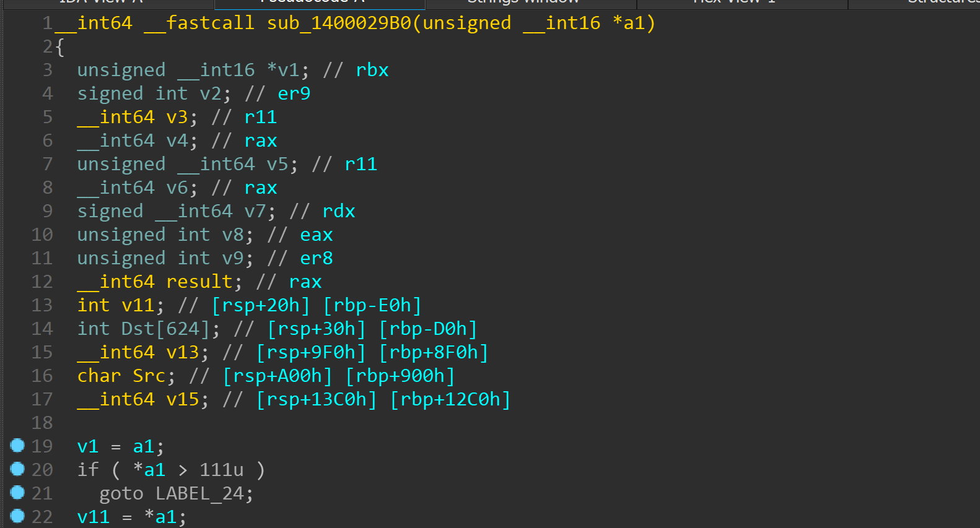Click the v11 variable in the line 22 assignment
The width and height of the screenshot is (980, 528).
[93, 517]
